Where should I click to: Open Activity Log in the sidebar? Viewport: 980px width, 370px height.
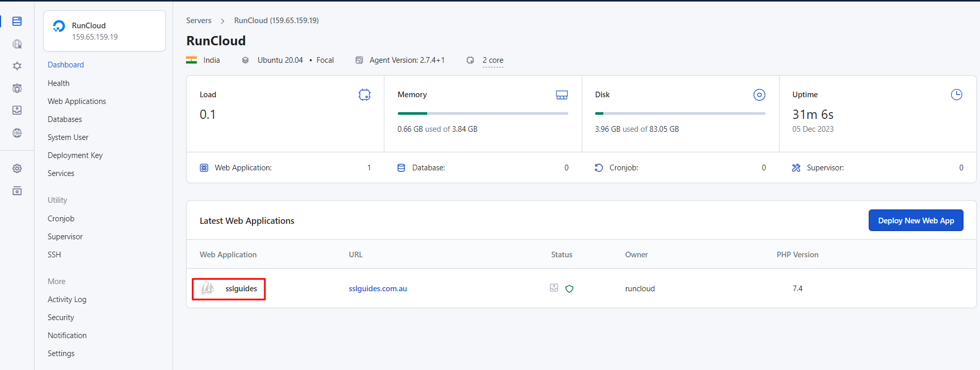pyautogui.click(x=67, y=299)
